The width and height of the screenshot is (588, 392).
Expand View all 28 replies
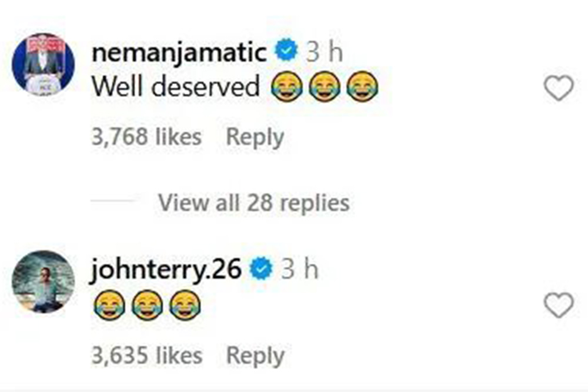(x=253, y=203)
